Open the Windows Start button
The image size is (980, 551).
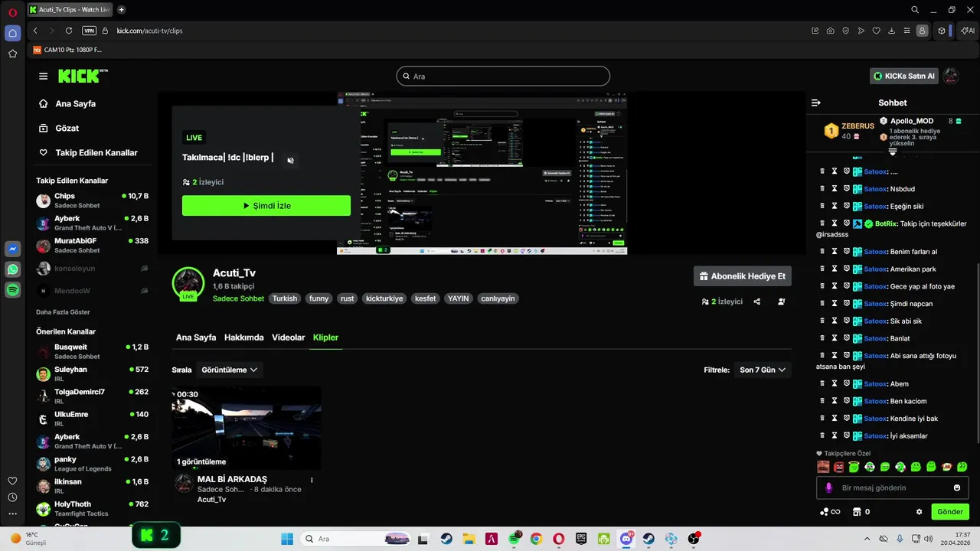tap(287, 539)
